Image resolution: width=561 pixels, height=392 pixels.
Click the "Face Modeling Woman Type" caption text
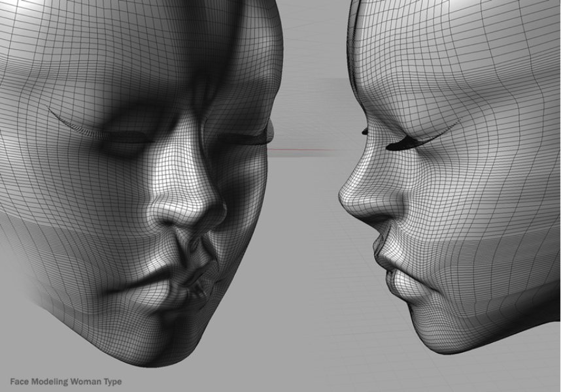click(x=66, y=382)
